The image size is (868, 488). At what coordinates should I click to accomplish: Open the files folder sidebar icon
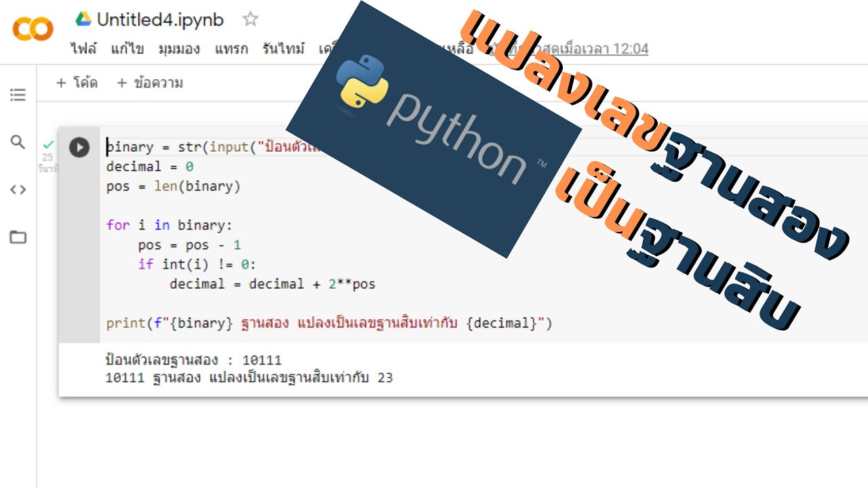[x=18, y=237]
